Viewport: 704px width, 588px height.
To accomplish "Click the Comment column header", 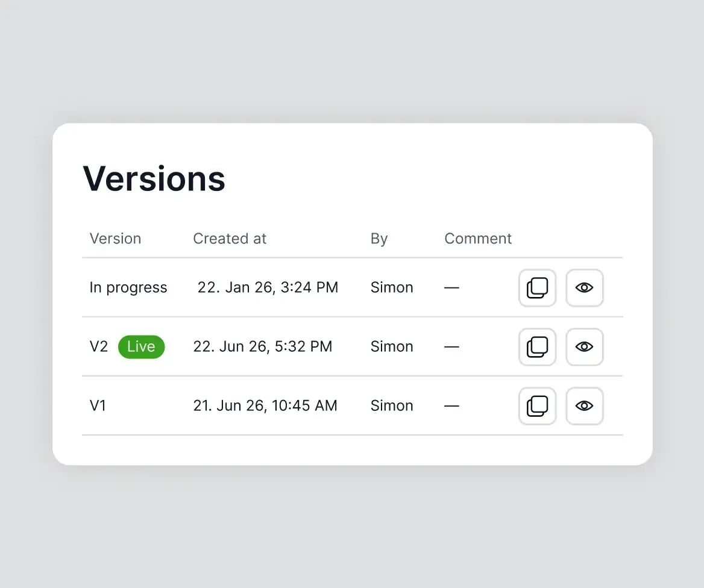I will click(478, 239).
